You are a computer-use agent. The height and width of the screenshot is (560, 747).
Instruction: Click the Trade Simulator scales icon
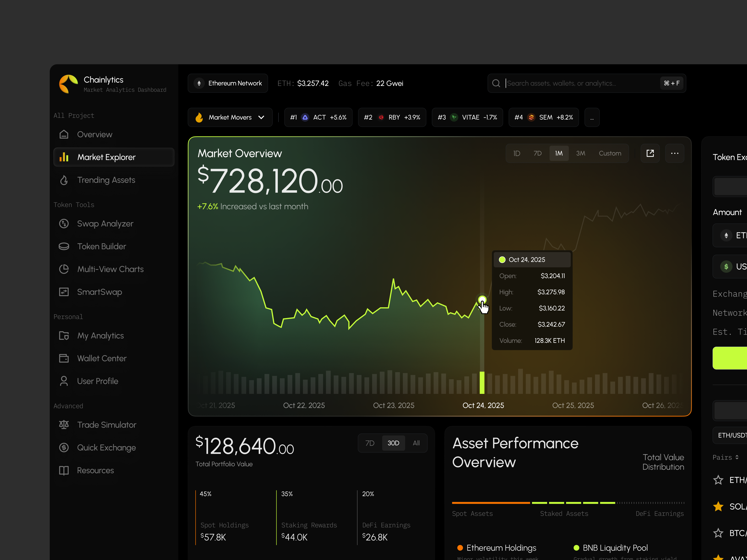[x=64, y=425]
